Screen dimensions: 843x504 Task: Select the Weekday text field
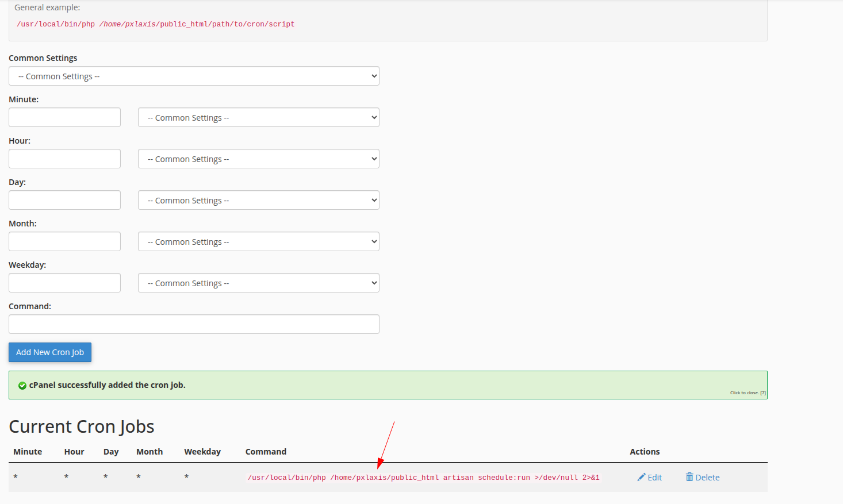64,283
